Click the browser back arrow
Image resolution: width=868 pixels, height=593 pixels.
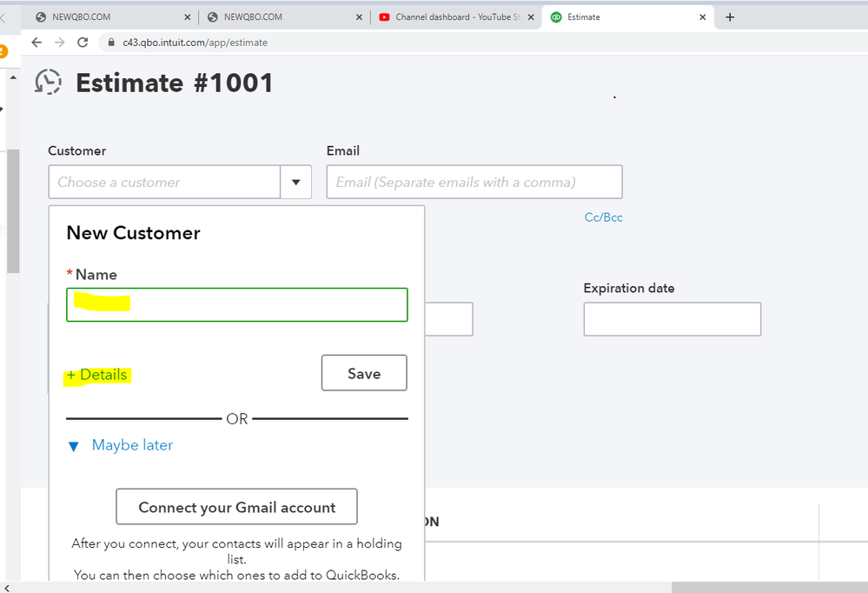coord(36,42)
